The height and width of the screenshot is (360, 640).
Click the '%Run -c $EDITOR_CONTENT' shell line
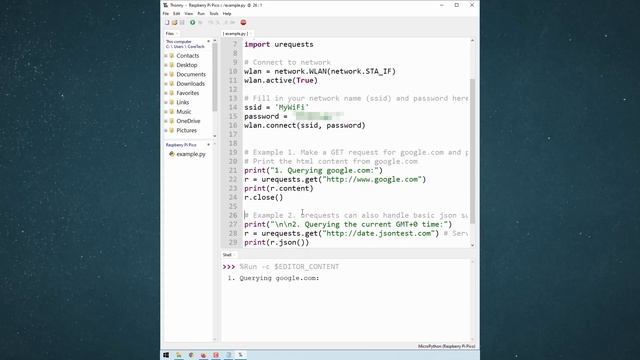pos(289,267)
